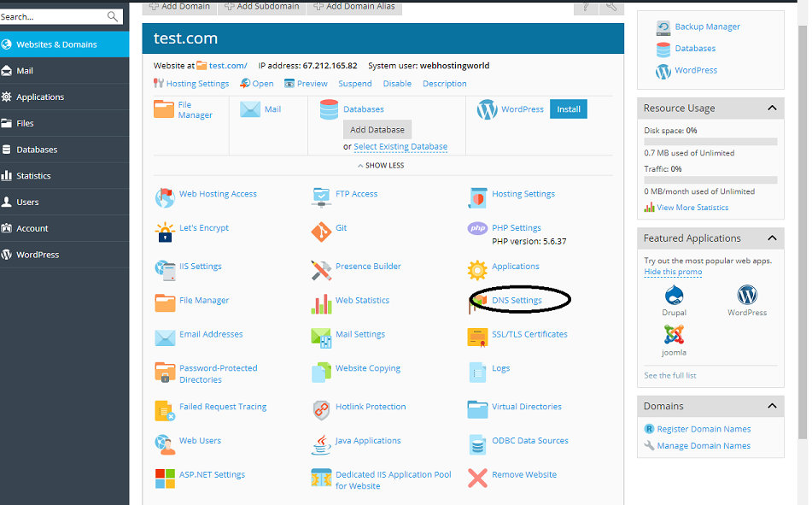
Task: Click the Hotlink Protection shield icon
Action: 321,410
